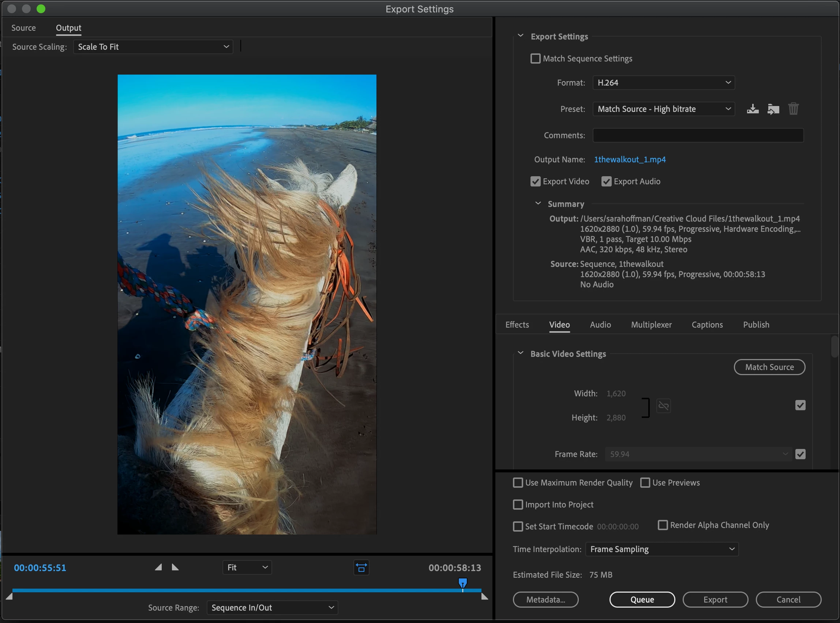Click the Save Preset icon
Viewport: 840px width, 623px height.
753,109
